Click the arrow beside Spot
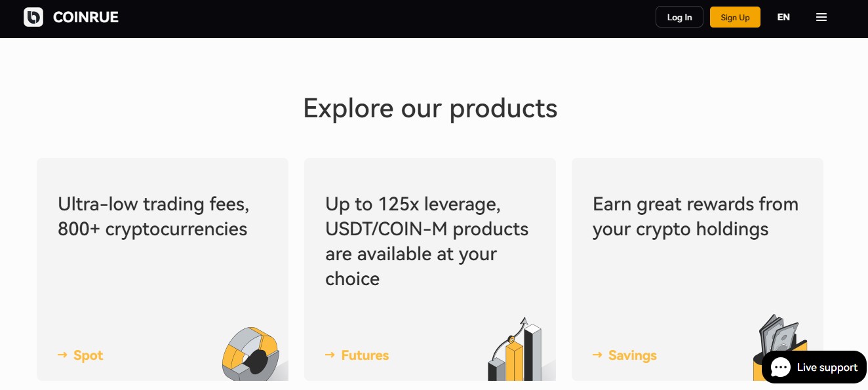This screenshot has height=390, width=868. point(63,355)
